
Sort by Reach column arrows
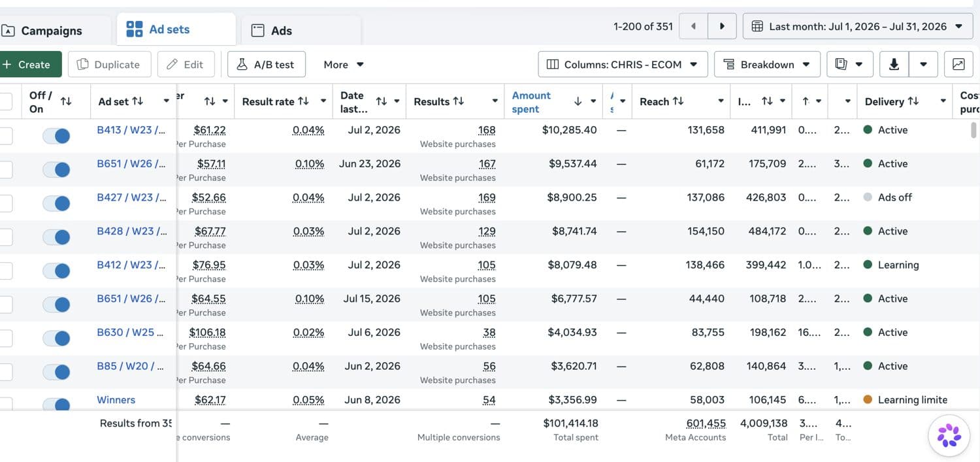point(678,101)
